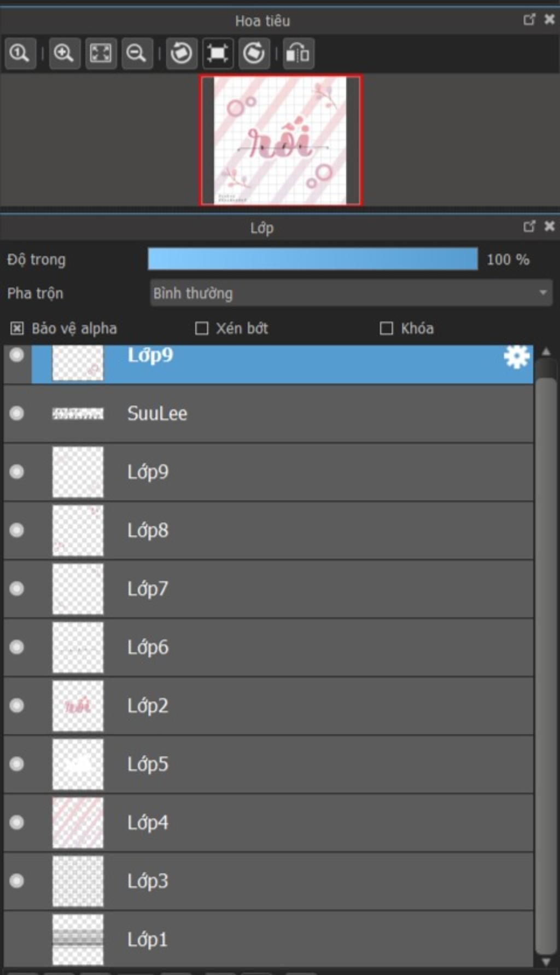Enable Xén bớt checkbox
The width and height of the screenshot is (560, 975).
[x=202, y=328]
